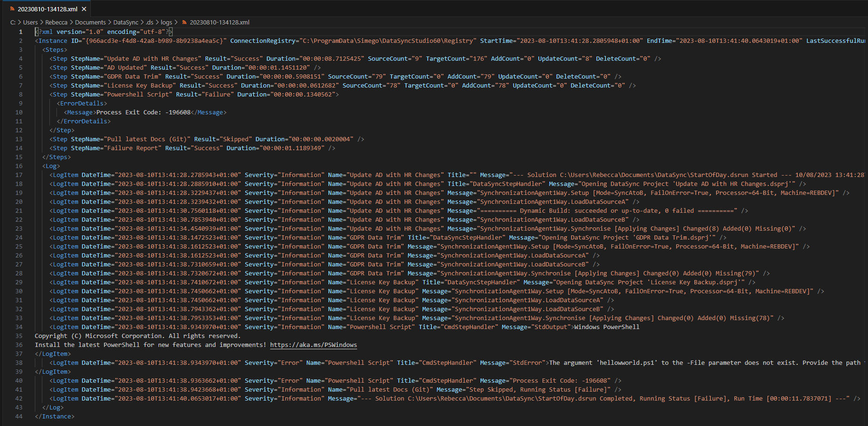Viewport: 868px width, 426px height.
Task: Click Result="Failure" on line 8
Action: click(205, 95)
